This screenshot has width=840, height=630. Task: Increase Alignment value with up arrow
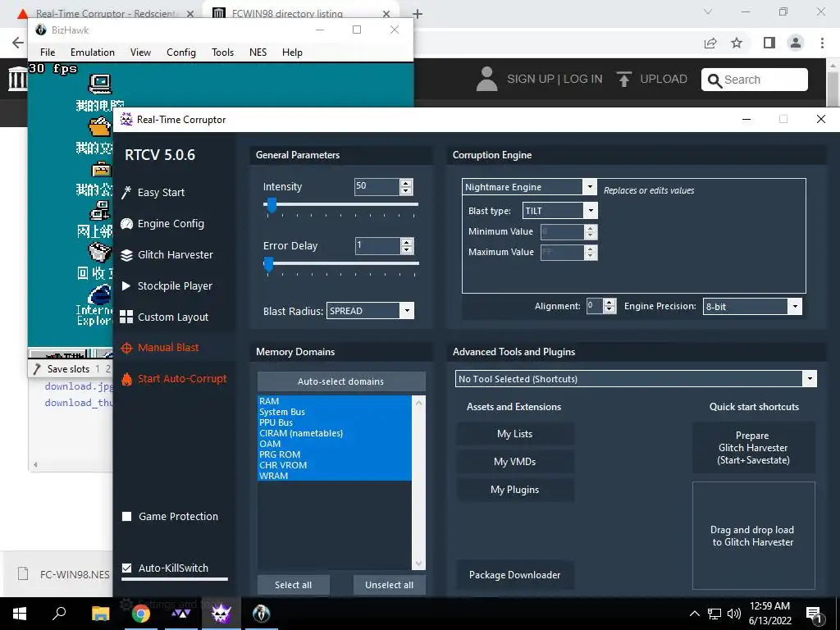[609, 303]
